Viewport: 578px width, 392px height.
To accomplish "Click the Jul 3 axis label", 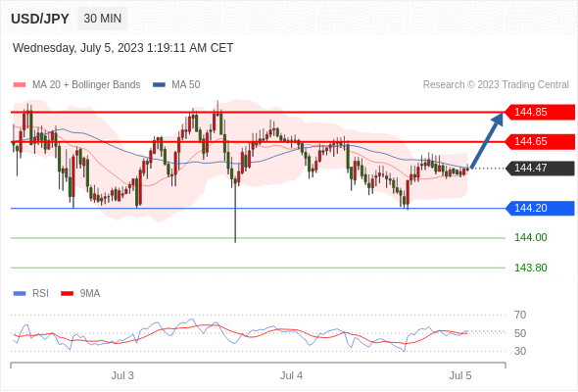I will pos(122,375).
